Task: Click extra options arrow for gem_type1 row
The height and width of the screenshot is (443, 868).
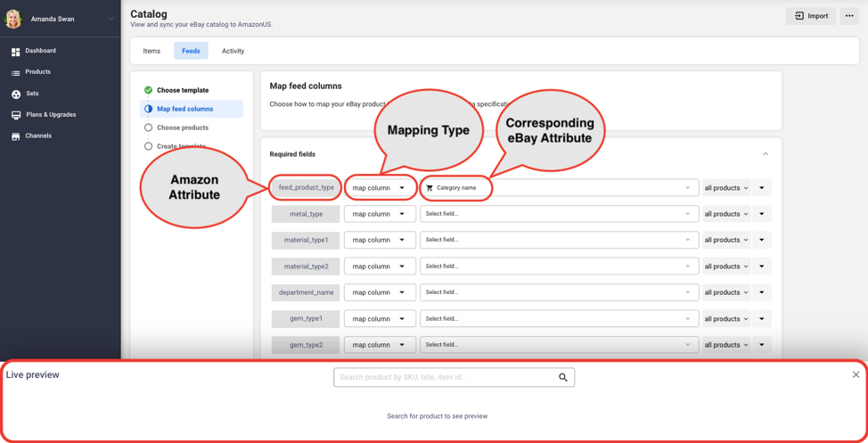Action: [x=762, y=319]
